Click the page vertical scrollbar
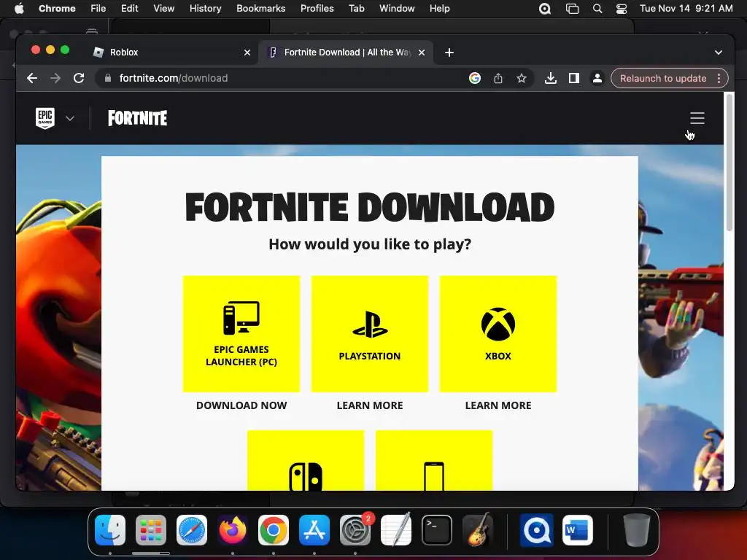 tap(729, 163)
